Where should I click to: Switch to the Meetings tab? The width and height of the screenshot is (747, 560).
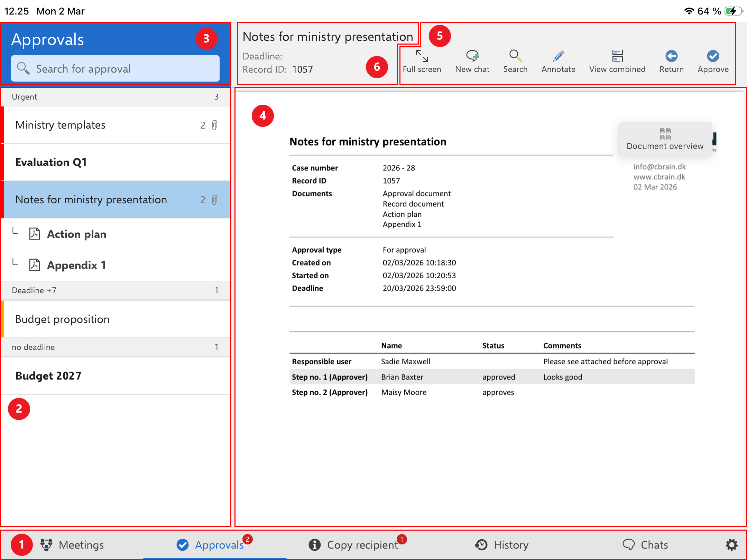[x=72, y=545]
